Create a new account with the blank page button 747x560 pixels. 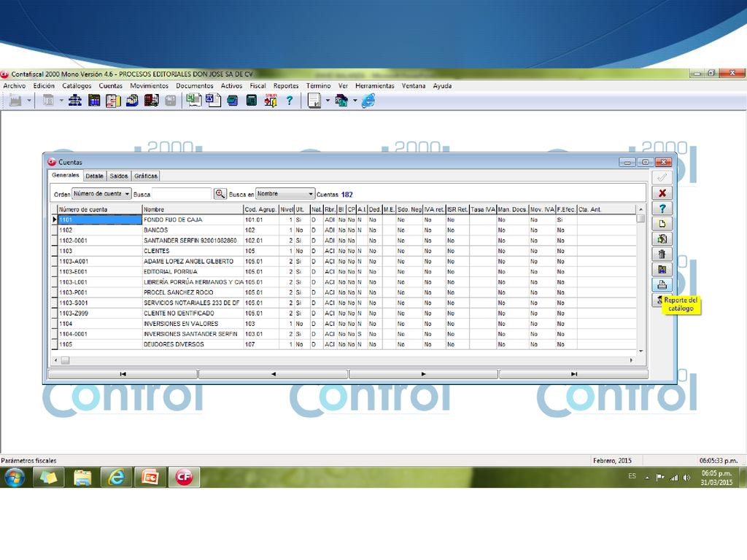click(x=662, y=223)
